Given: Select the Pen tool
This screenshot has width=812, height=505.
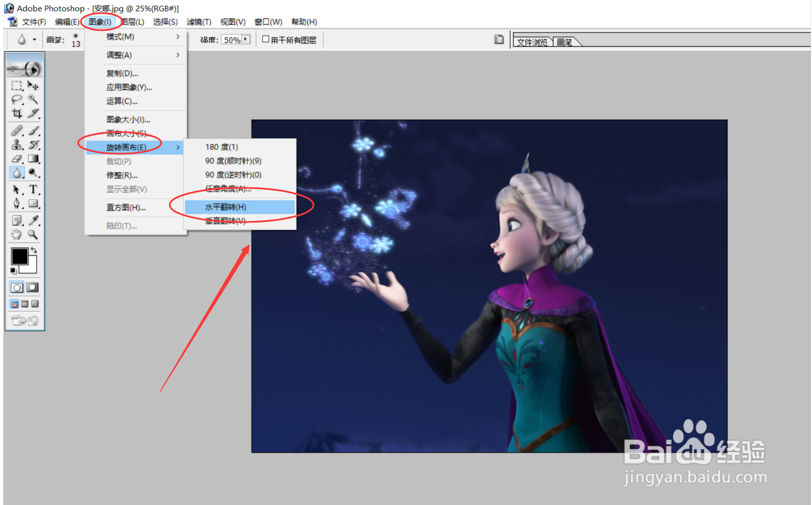Looking at the screenshot, I should point(17,203).
